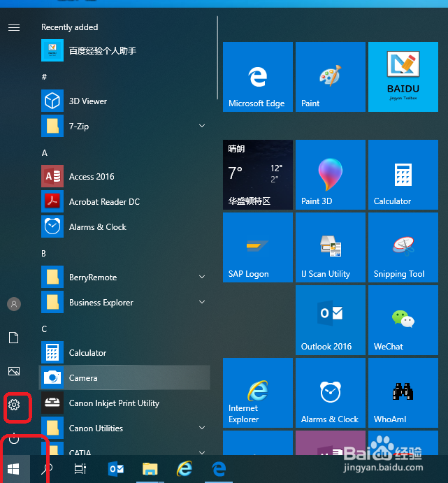The image size is (448, 483).
Task: Open the user account icon
Action: (14, 304)
